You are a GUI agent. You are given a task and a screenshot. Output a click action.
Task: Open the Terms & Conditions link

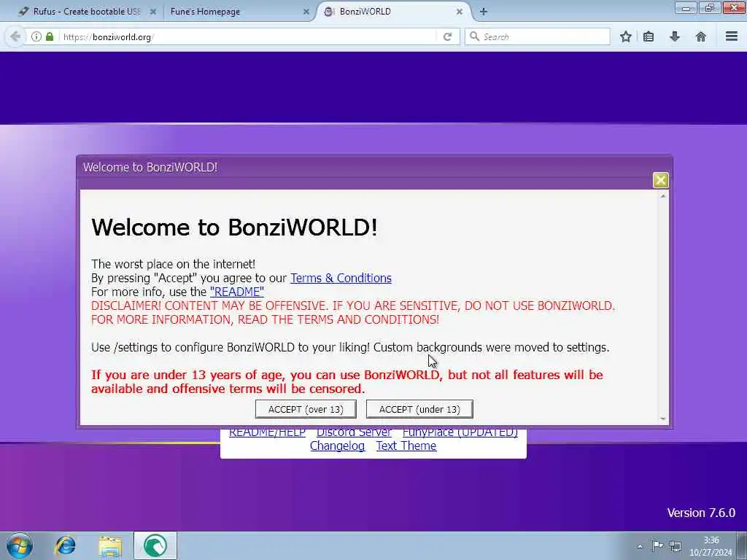coord(341,278)
